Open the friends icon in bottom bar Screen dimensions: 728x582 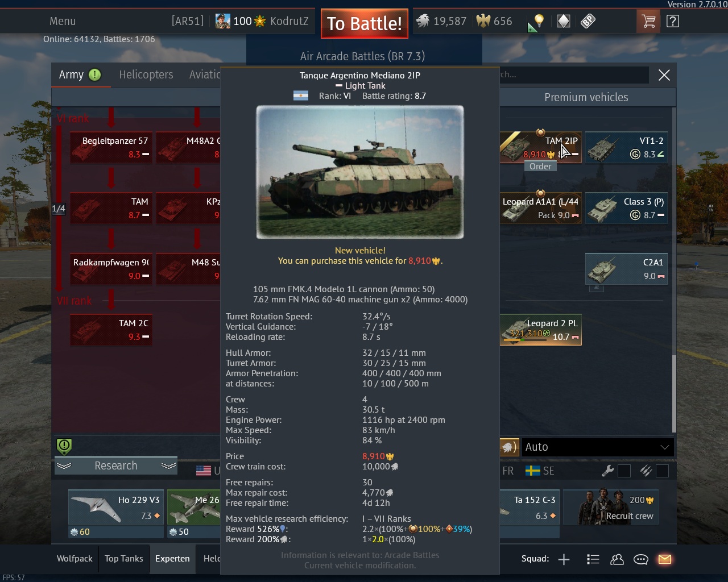[x=617, y=559]
